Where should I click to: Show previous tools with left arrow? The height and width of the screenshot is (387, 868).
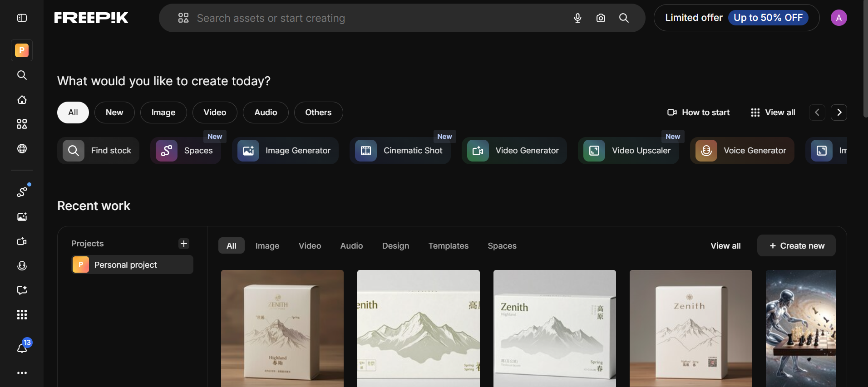point(817,113)
